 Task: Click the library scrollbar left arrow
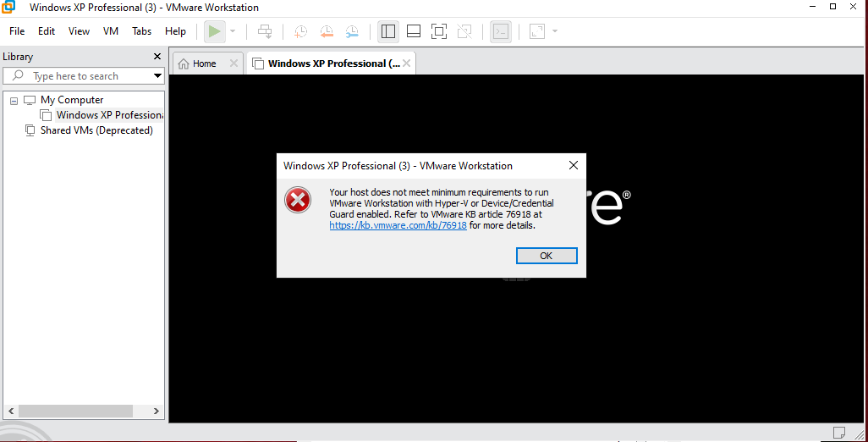pos(10,411)
